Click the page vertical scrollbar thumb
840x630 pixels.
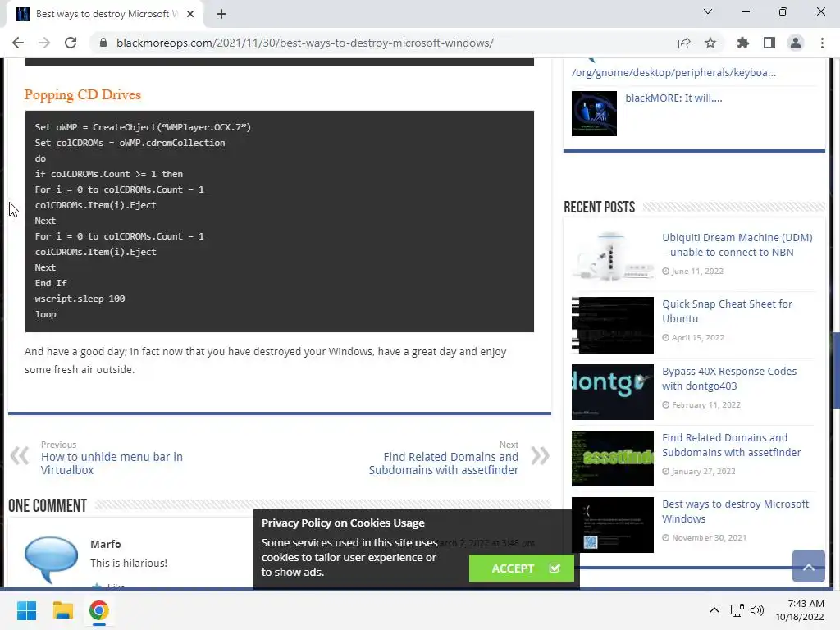pos(836,371)
